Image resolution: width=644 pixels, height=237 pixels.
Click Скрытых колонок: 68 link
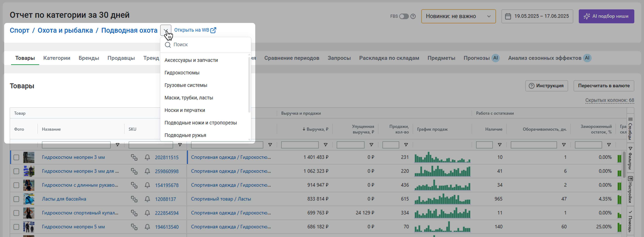(x=609, y=100)
